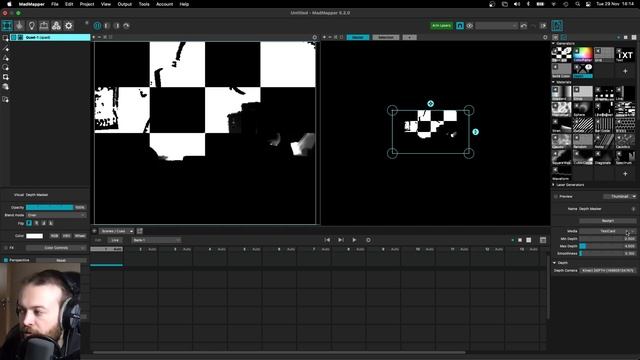The width and height of the screenshot is (640, 360).
Task: Open the Output menu
Action: pyautogui.click(x=124, y=4)
